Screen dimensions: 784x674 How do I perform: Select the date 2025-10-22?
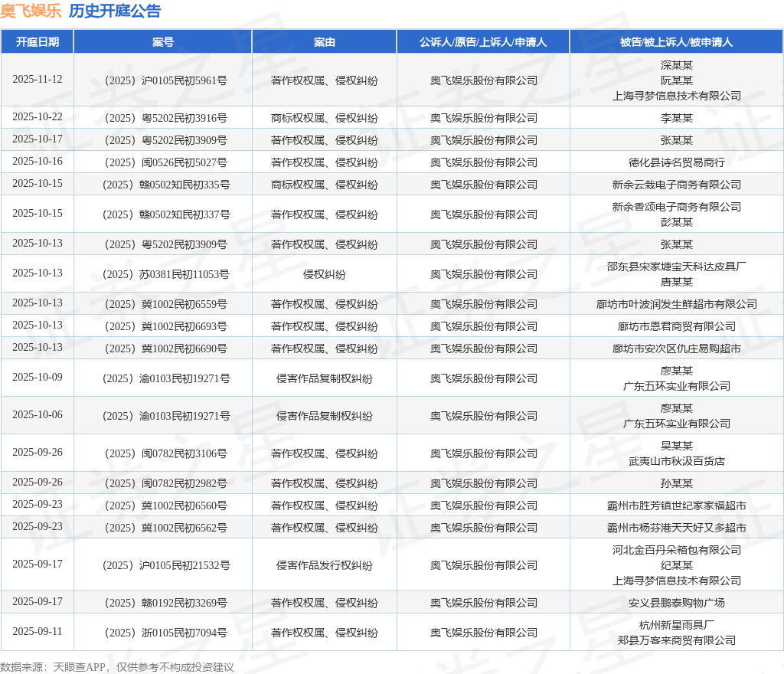38,117
